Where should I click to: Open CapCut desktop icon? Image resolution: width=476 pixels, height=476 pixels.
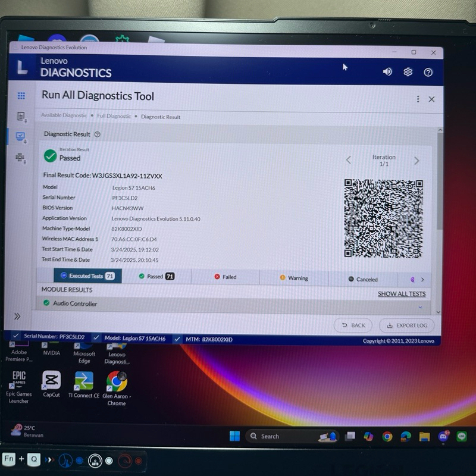click(x=51, y=384)
